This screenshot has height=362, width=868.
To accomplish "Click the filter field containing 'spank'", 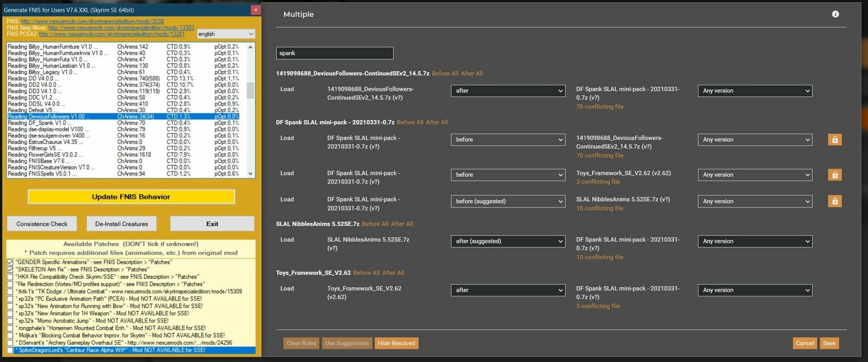I will click(335, 53).
